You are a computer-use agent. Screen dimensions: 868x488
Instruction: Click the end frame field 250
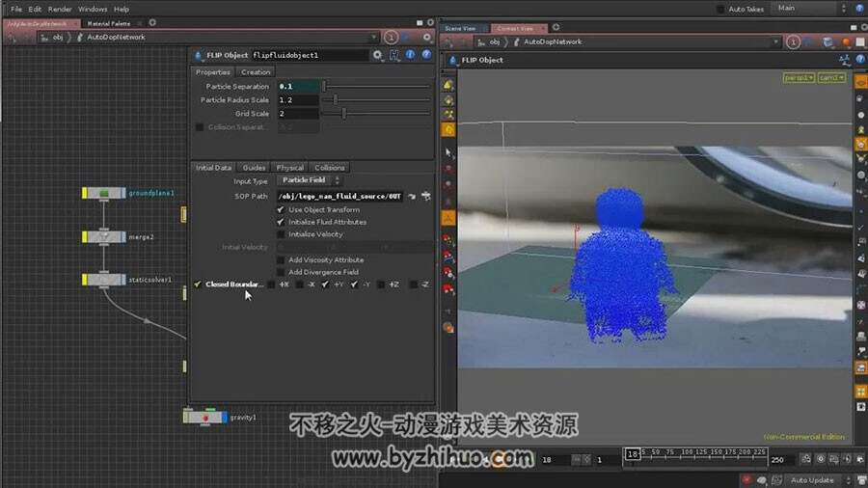[783, 459]
